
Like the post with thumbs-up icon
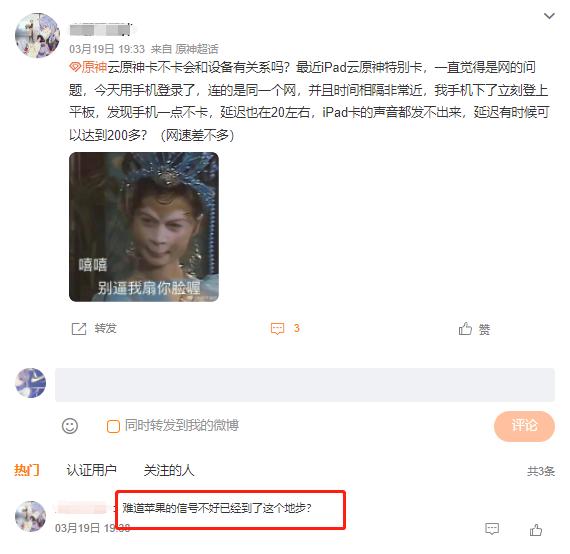(x=465, y=329)
